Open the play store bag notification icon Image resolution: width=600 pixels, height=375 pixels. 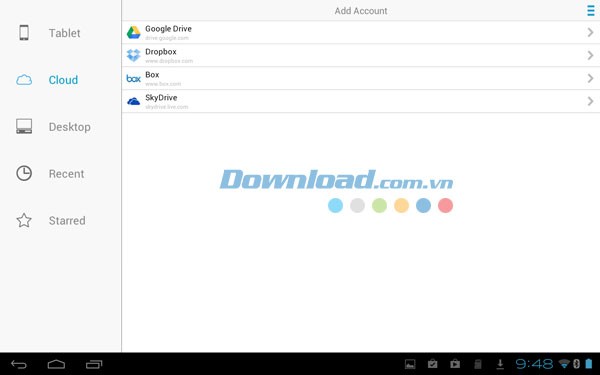pyautogui.click(x=455, y=364)
